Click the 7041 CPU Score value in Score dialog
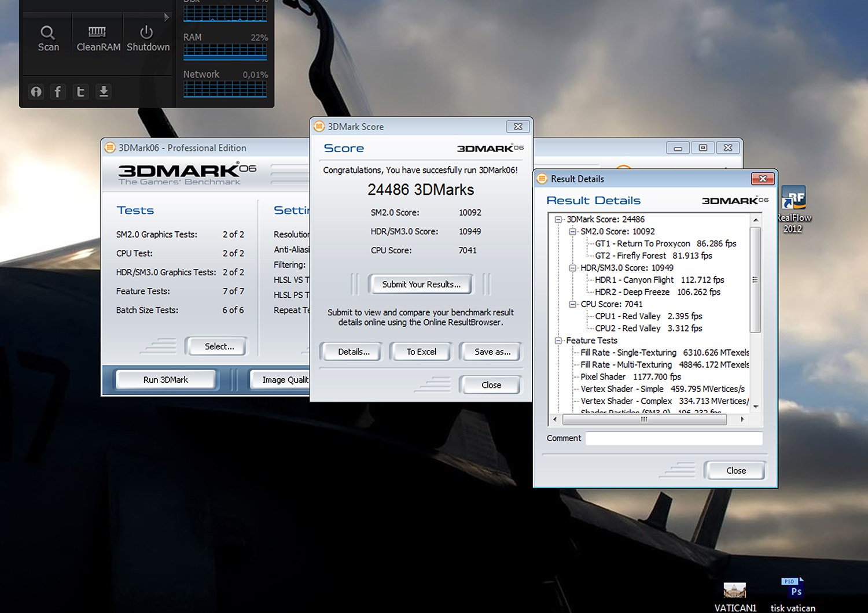Screen dimensions: 868x613 coord(468,250)
